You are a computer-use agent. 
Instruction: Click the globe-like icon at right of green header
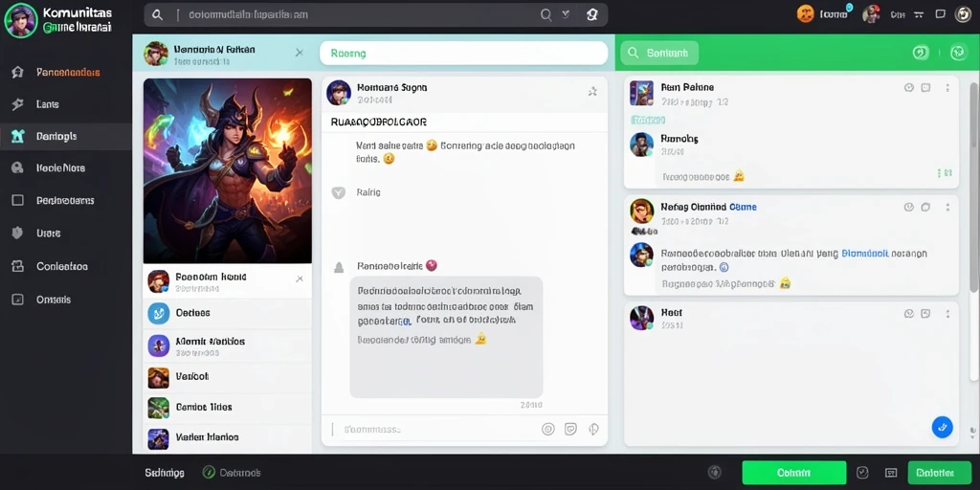tap(959, 53)
